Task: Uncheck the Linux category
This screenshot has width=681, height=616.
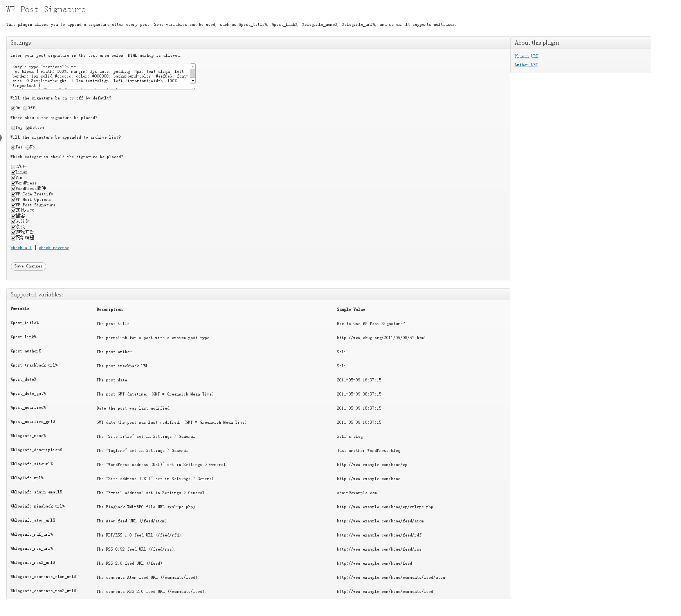Action: tap(13, 172)
